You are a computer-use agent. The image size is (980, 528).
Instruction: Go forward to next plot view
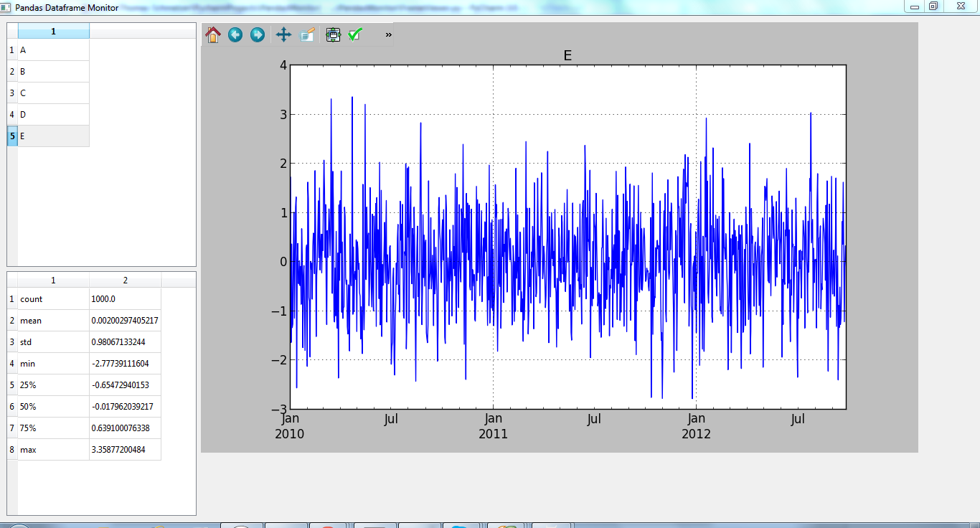258,34
